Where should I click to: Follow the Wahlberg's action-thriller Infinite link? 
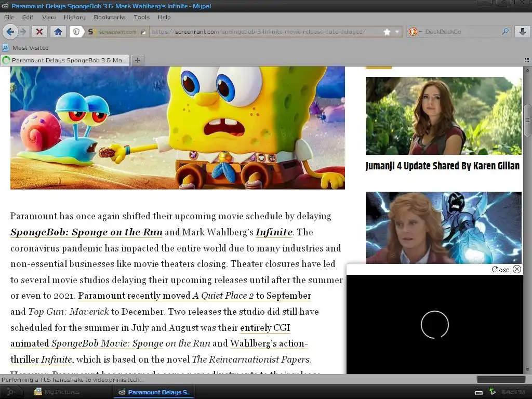[x=269, y=343]
